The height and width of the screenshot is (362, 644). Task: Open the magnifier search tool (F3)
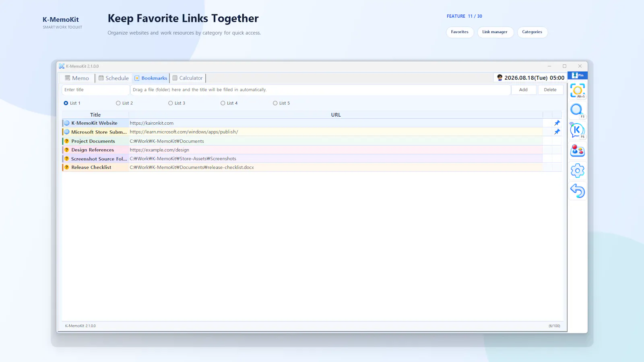(578, 110)
